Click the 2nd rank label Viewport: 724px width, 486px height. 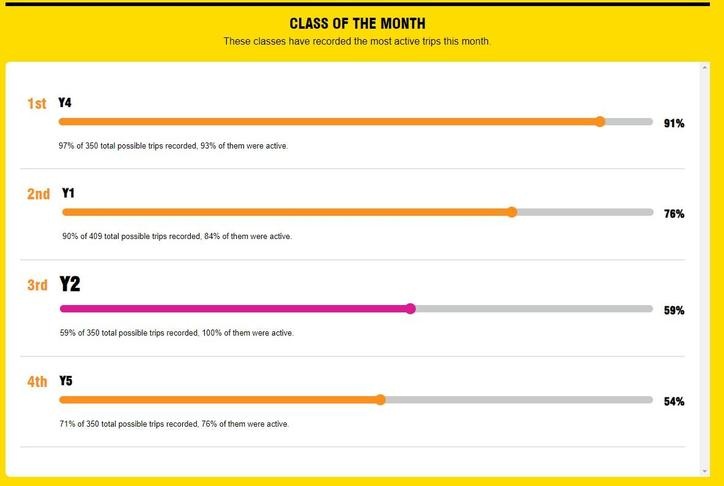pyautogui.click(x=38, y=194)
